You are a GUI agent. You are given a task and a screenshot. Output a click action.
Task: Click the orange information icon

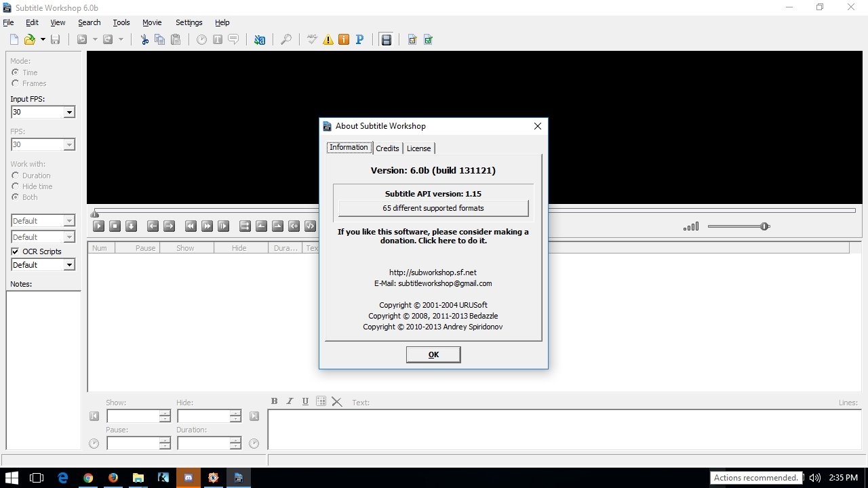point(344,39)
